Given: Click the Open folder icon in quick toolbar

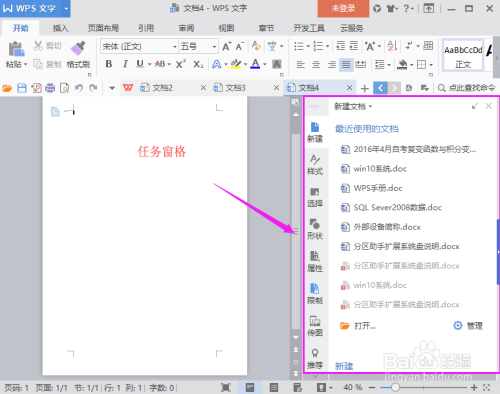Looking at the screenshot, I should (7, 88).
